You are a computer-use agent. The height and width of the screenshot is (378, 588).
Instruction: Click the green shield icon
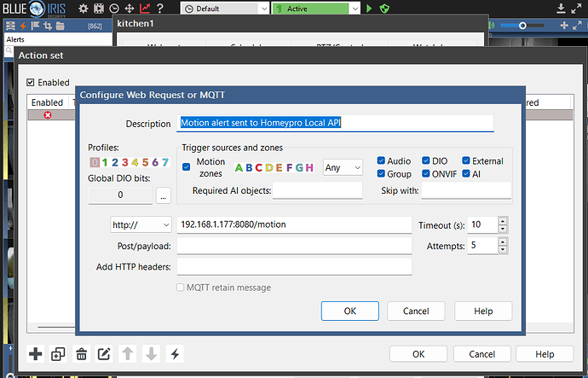coord(384,9)
